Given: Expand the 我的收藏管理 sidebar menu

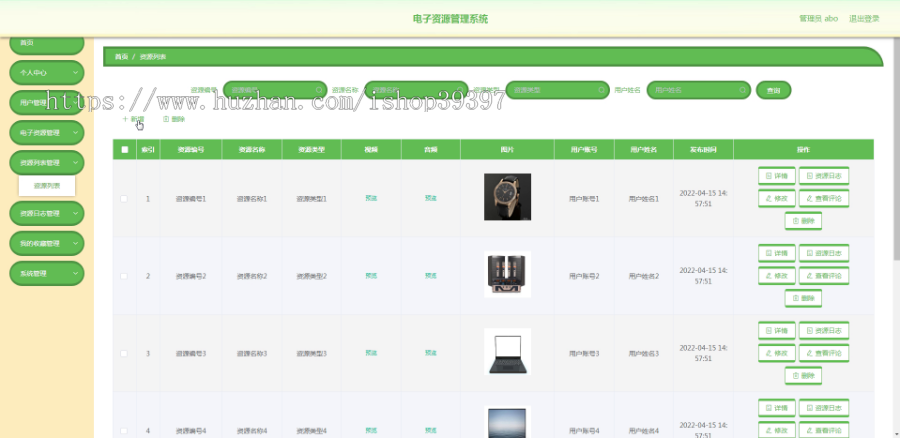Looking at the screenshot, I should coord(46,243).
